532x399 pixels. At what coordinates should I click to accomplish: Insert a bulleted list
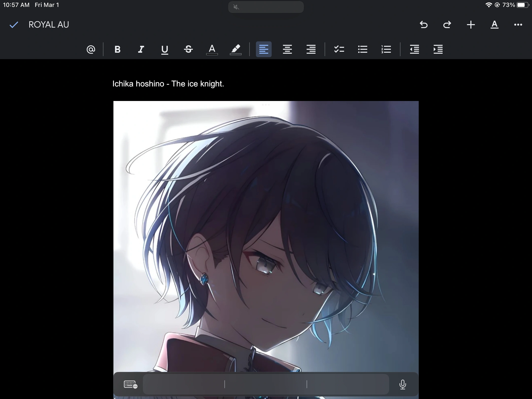[362, 49]
